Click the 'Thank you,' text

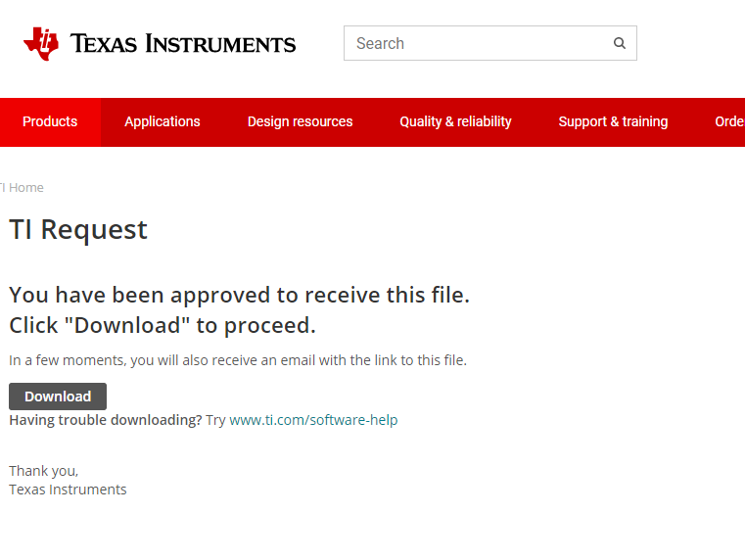tap(43, 471)
